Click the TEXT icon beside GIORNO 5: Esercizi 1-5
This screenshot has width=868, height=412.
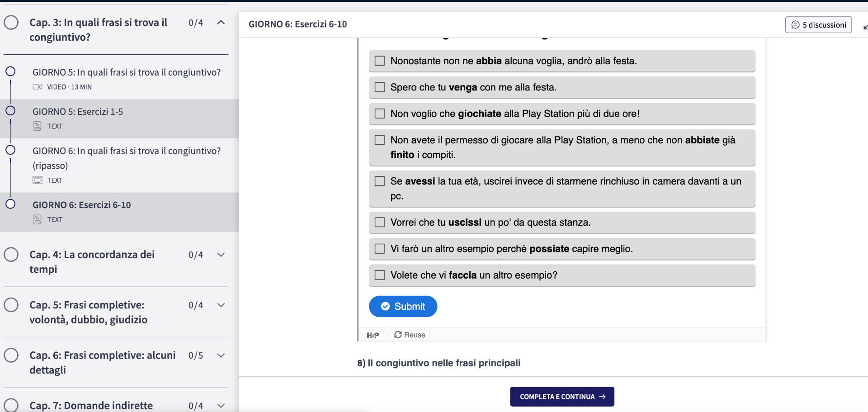pos(37,126)
